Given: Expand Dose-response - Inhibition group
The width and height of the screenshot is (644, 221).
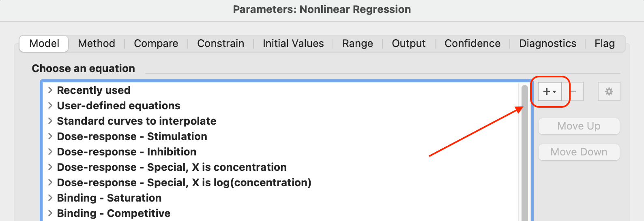Looking at the screenshot, I should click(50, 152).
